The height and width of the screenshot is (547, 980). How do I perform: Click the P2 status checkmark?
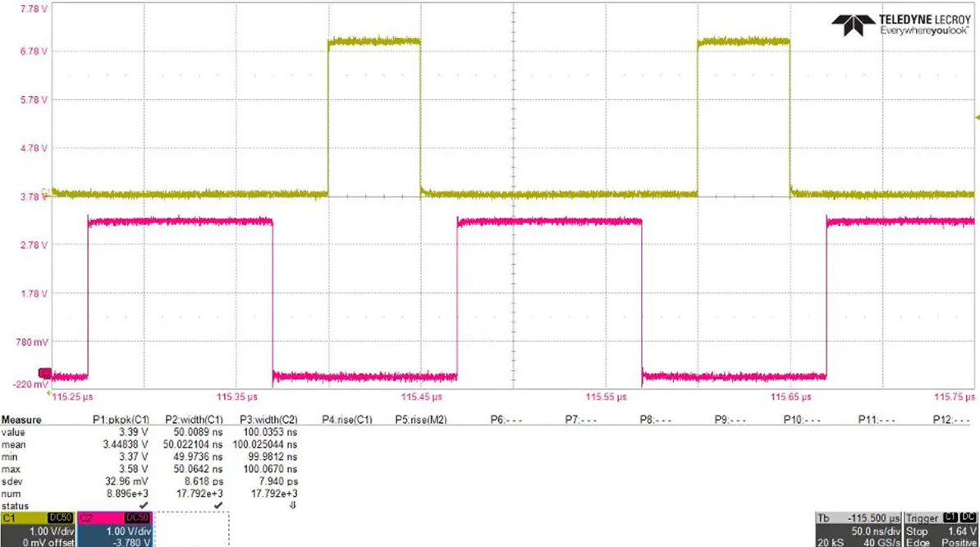pyautogui.click(x=218, y=505)
